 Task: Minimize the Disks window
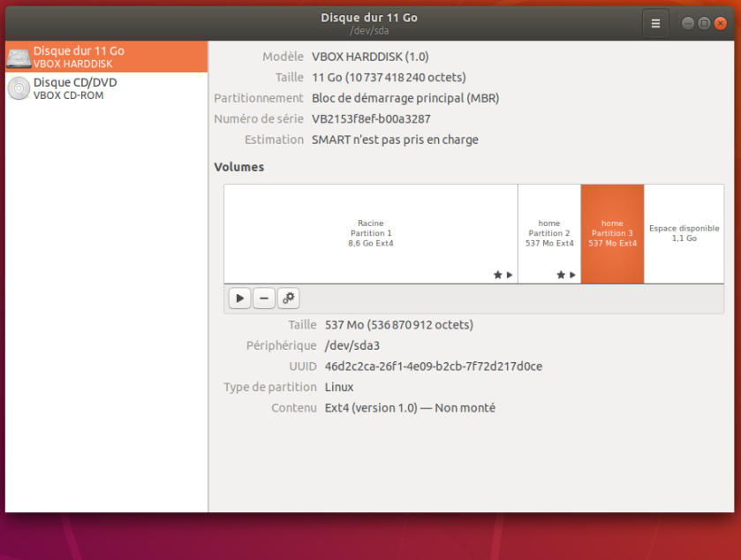[x=688, y=24]
